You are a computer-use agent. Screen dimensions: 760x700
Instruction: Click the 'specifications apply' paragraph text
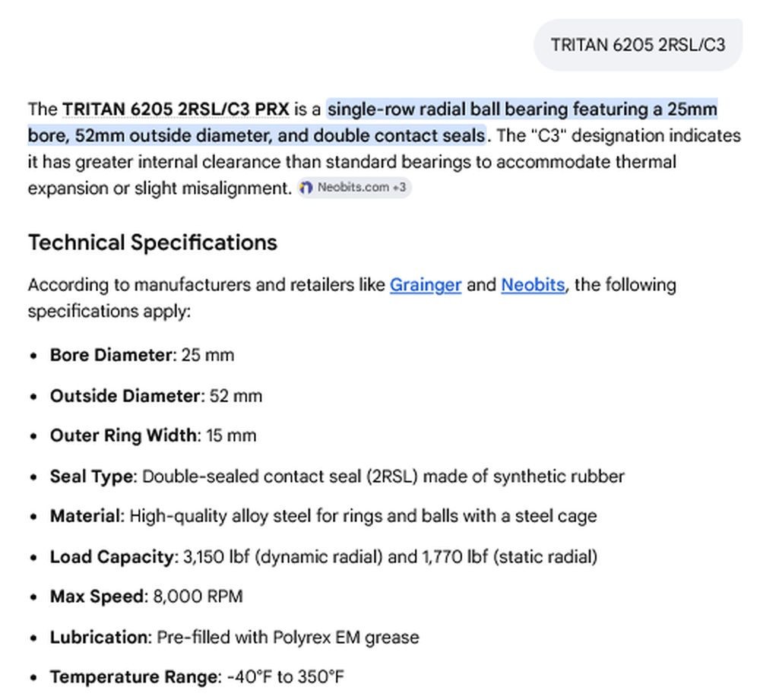tap(352, 298)
